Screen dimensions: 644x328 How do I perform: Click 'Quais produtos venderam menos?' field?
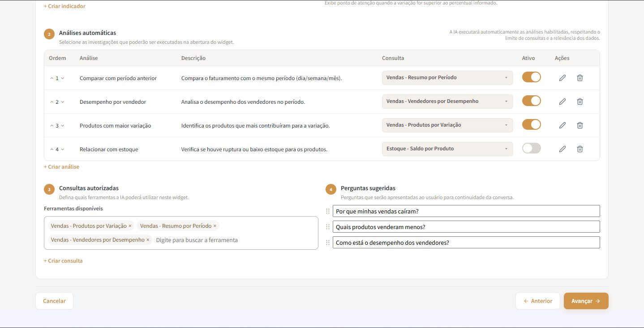(466, 227)
